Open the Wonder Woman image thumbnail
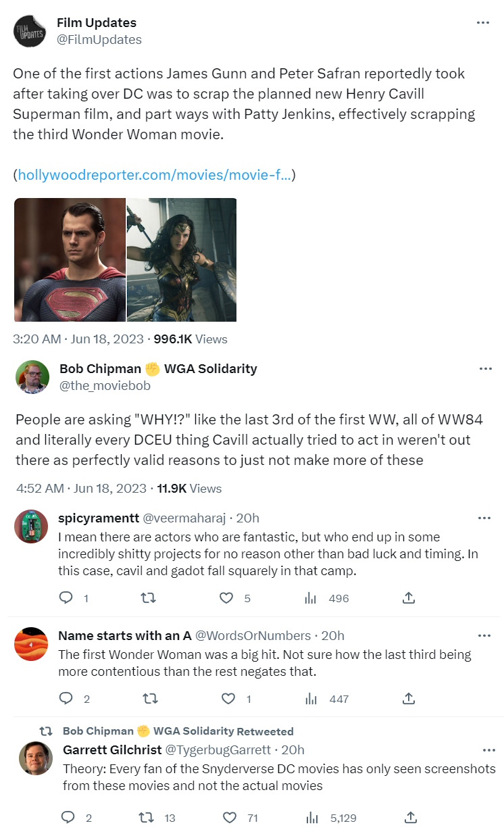 (182, 260)
